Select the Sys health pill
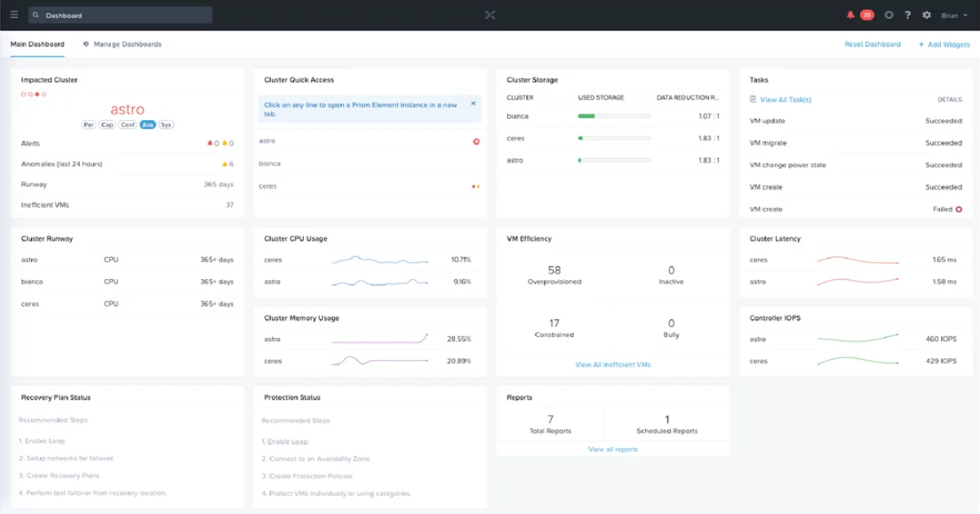 click(167, 125)
